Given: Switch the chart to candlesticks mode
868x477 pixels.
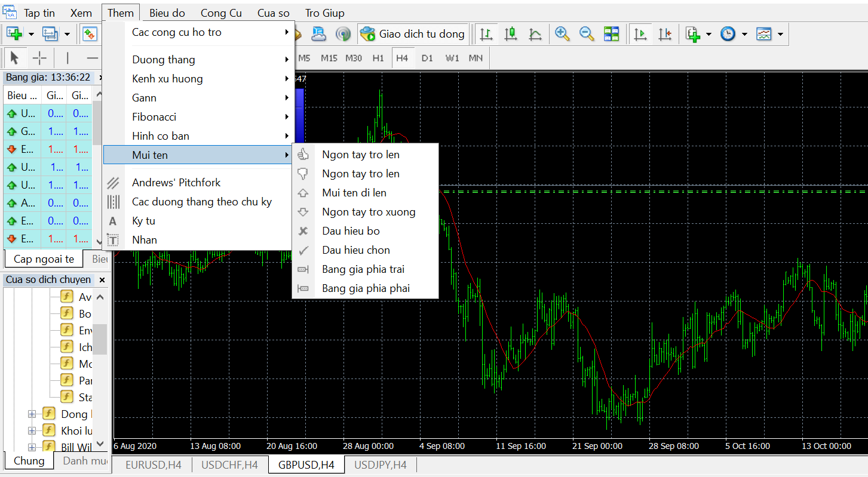Looking at the screenshot, I should 511,34.
